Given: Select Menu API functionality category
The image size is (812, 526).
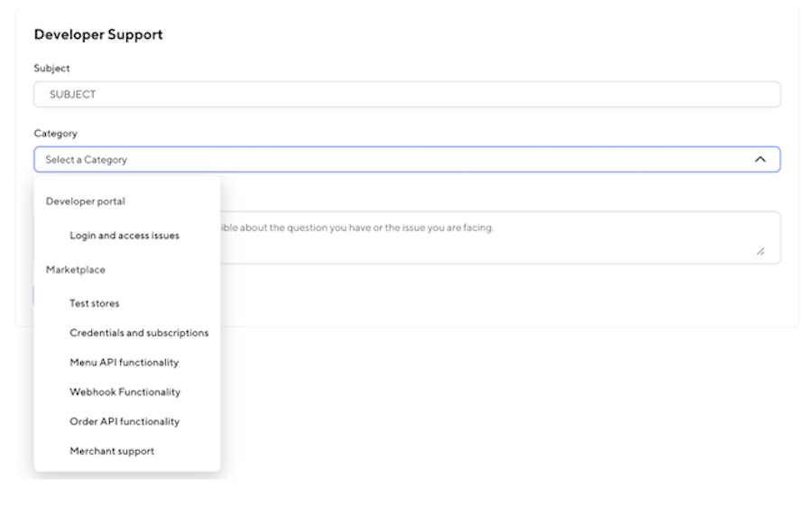Looking at the screenshot, I should [x=125, y=363].
